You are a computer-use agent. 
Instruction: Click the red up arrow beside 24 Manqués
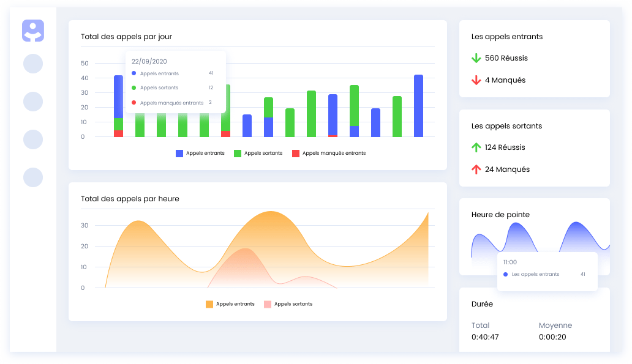476,169
